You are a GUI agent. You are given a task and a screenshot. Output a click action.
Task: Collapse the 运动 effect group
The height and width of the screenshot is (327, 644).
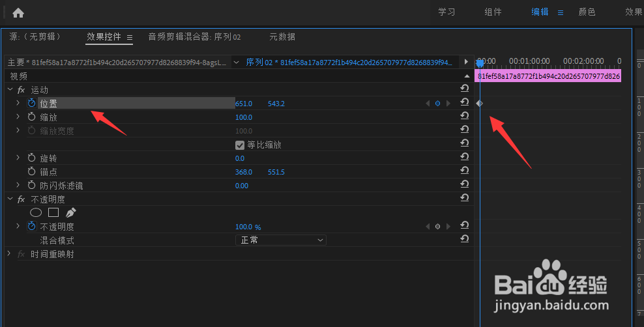(x=10, y=89)
